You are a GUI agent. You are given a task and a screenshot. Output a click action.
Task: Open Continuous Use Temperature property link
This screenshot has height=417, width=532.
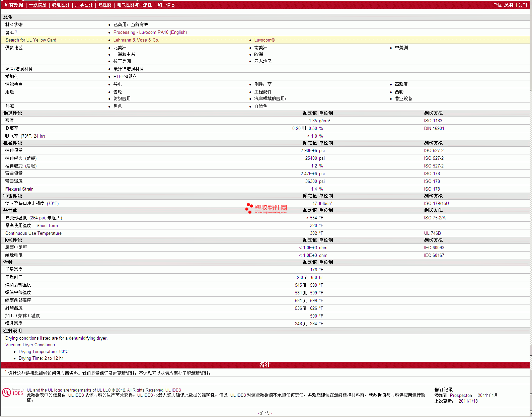point(33,233)
